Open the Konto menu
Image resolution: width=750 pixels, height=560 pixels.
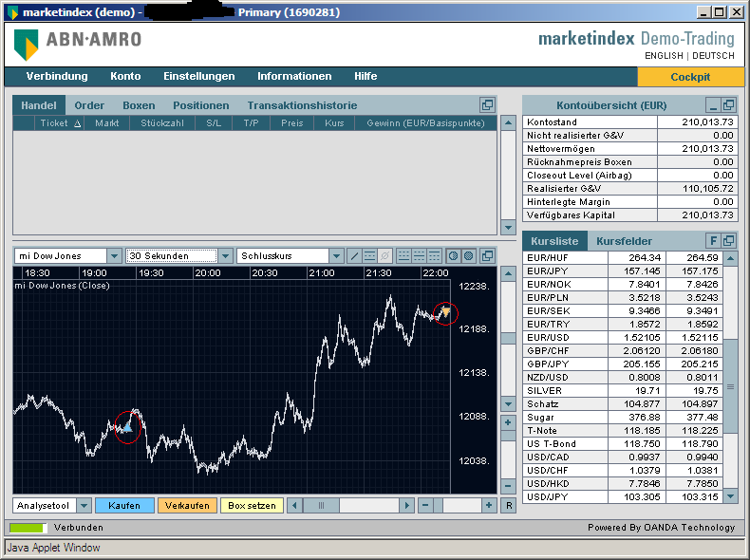(125, 76)
